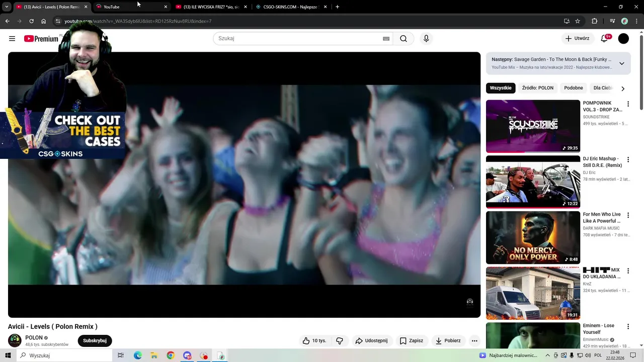Image resolution: width=644 pixels, height=362 pixels.
Task: Open the YouTube account avatar menu
Action: (623, 39)
